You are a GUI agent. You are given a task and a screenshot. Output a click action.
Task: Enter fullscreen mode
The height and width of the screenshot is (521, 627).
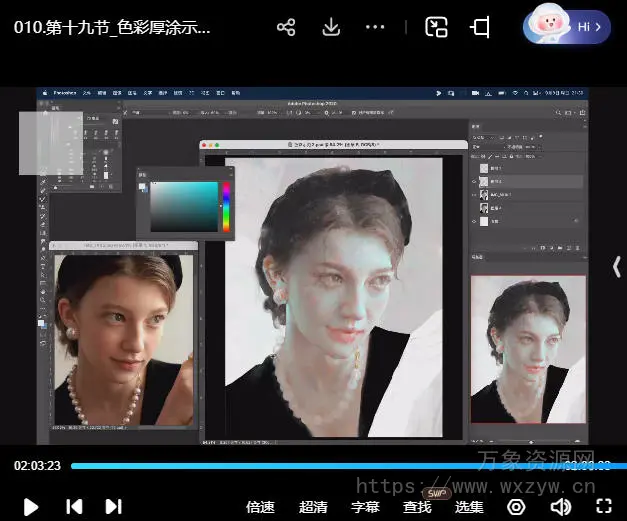click(x=604, y=507)
